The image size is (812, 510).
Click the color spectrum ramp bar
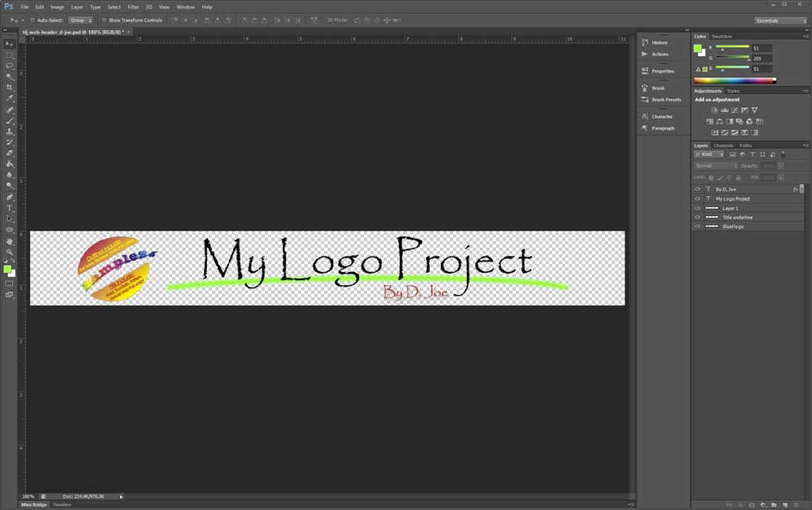[735, 80]
